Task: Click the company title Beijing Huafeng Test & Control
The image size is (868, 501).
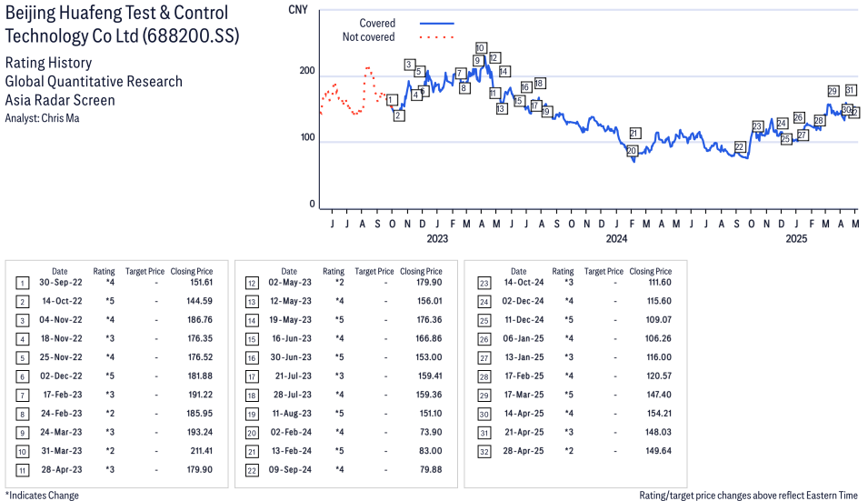Action: 117,13
